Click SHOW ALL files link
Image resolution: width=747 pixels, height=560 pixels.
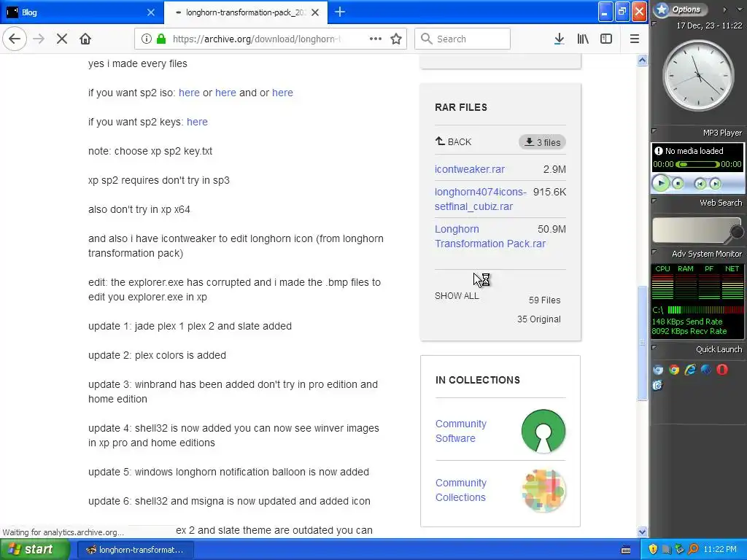pyautogui.click(x=457, y=296)
